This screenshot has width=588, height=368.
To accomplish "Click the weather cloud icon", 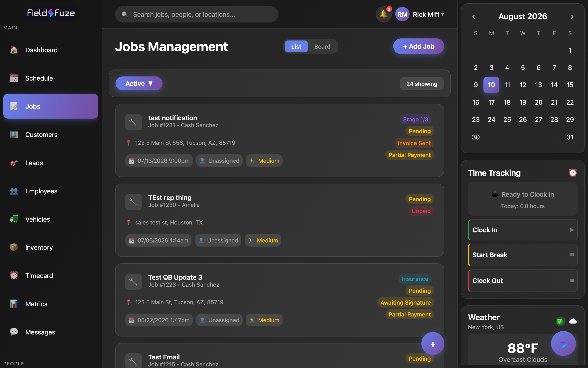I will click(x=573, y=321).
